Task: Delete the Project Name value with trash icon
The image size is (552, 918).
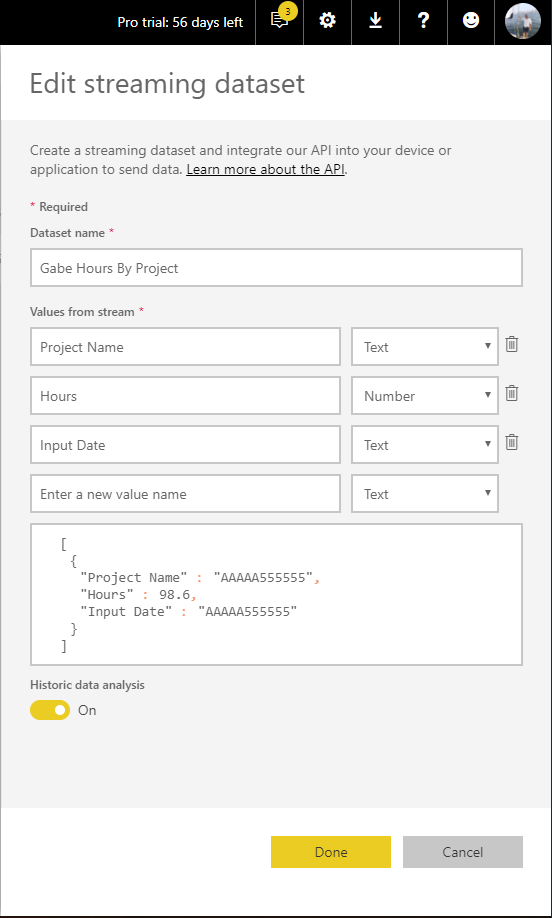Action: tap(512, 344)
